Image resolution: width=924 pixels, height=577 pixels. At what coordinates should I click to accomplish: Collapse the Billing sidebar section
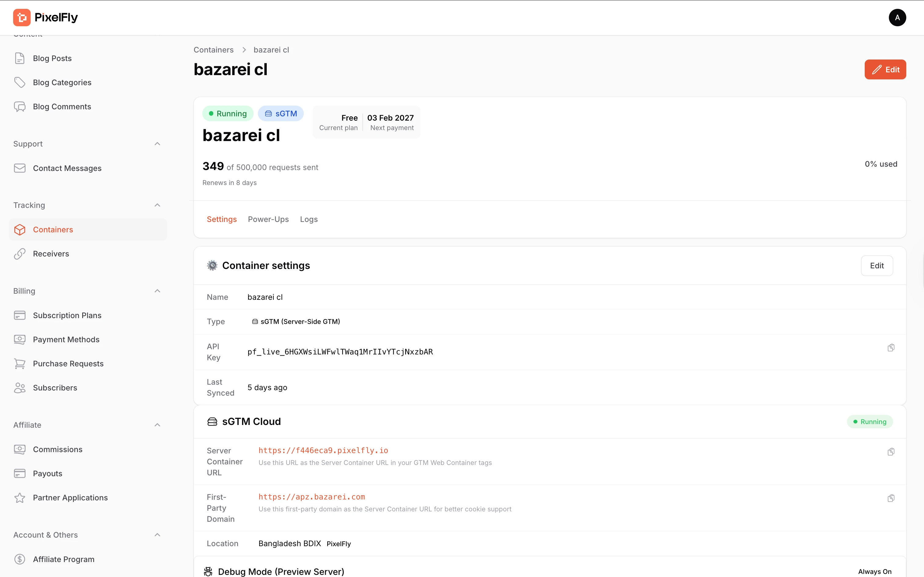click(x=157, y=291)
